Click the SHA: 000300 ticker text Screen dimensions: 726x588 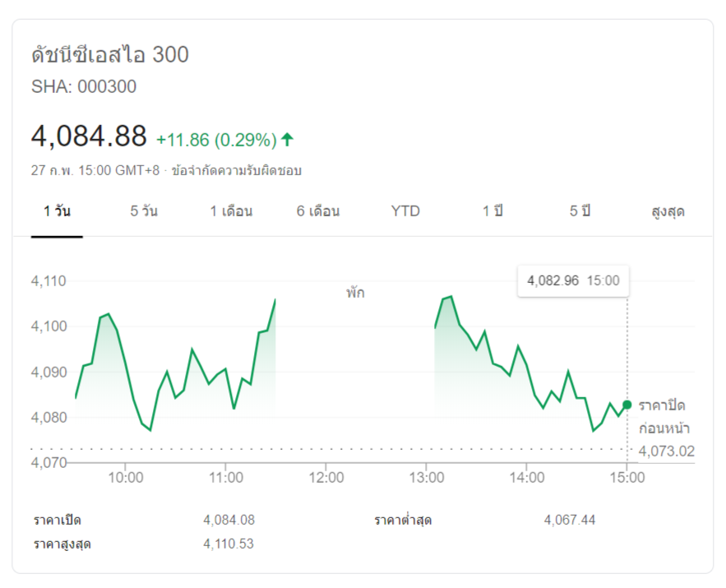point(84,86)
